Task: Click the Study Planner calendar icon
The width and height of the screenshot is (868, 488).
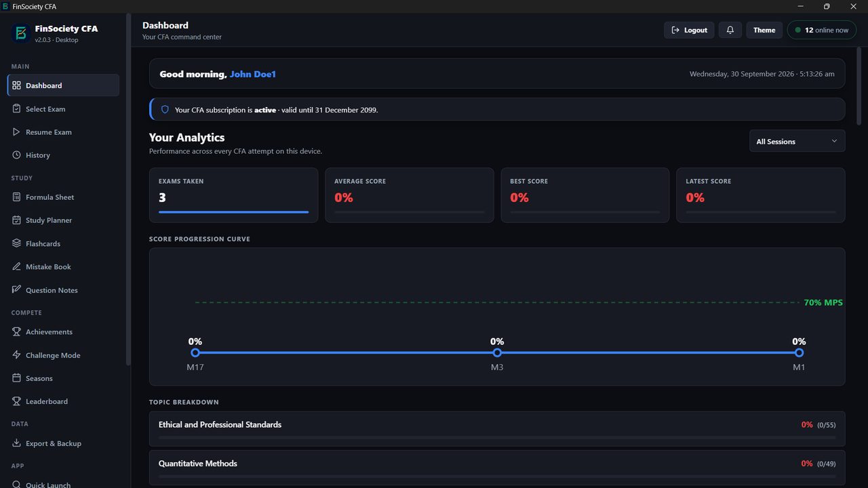Action: 17,220
